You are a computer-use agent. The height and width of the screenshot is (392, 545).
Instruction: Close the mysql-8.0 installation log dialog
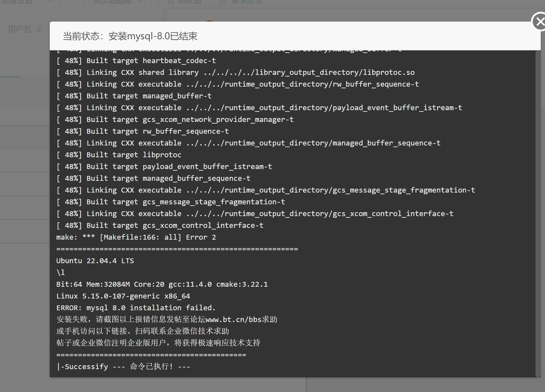click(539, 22)
